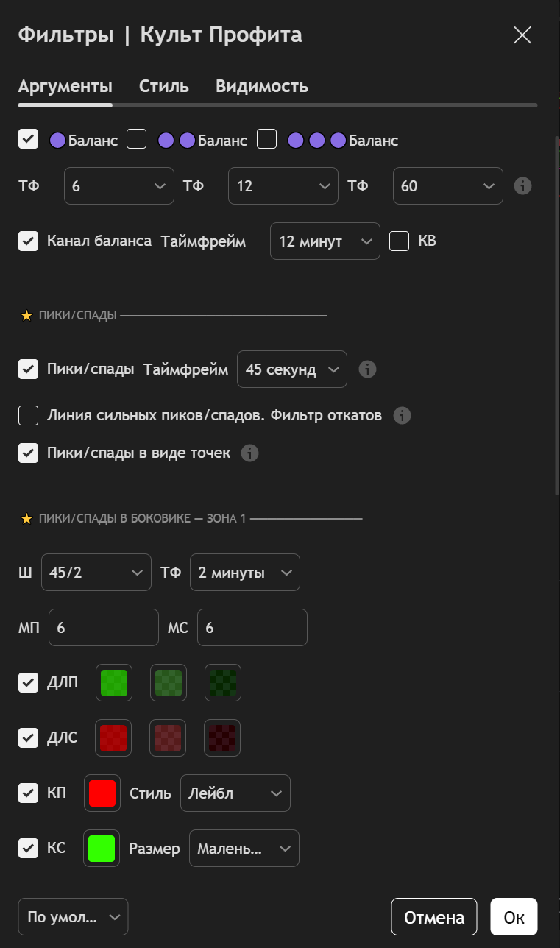Open the Стиль dropdown set to Лейбл
Viewport: 560px width, 948px height.
[x=235, y=793]
